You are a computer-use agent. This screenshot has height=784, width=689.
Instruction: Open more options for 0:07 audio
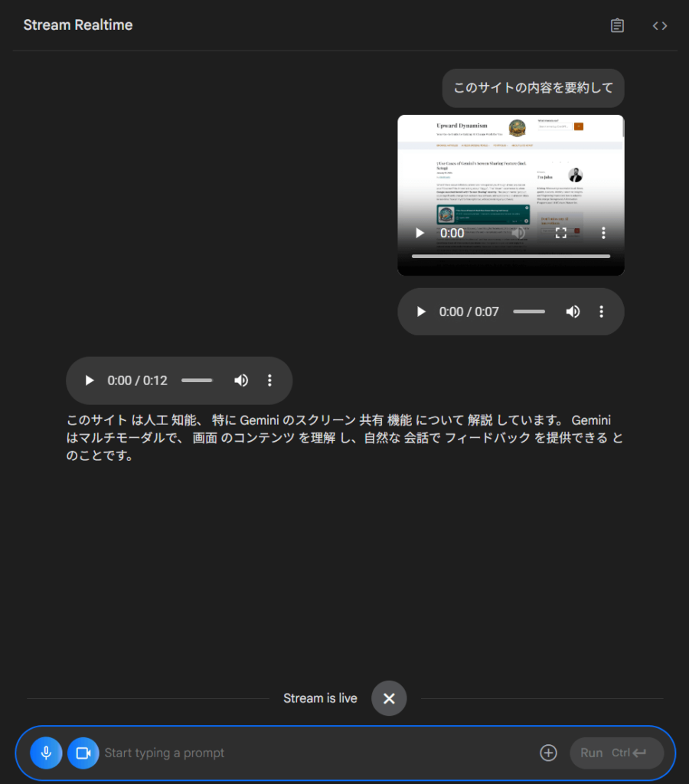602,312
